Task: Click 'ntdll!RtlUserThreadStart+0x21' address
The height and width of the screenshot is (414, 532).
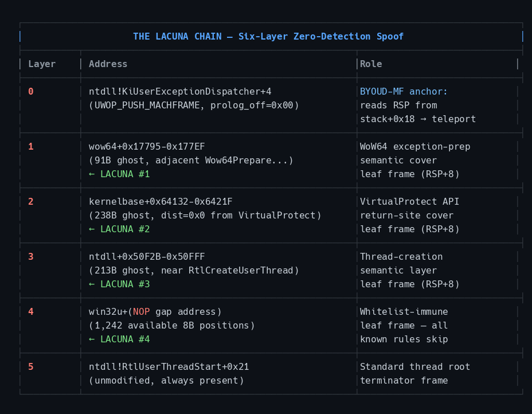Action: [169, 366]
